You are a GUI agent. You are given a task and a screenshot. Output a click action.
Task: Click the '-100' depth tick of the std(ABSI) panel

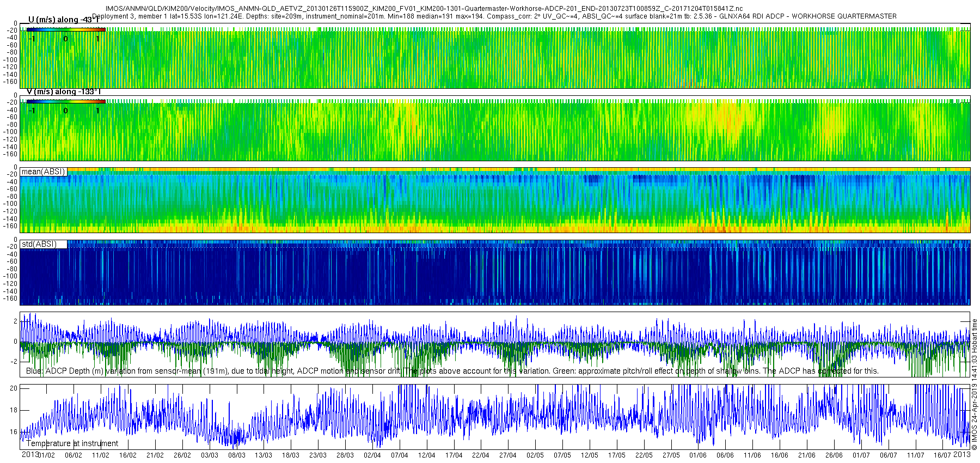click(x=11, y=276)
